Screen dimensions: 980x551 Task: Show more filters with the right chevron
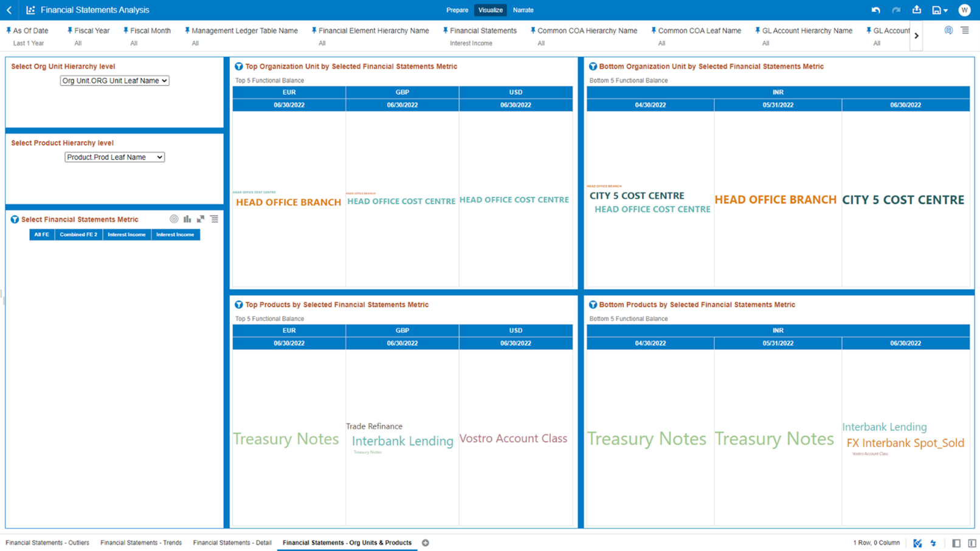click(916, 36)
